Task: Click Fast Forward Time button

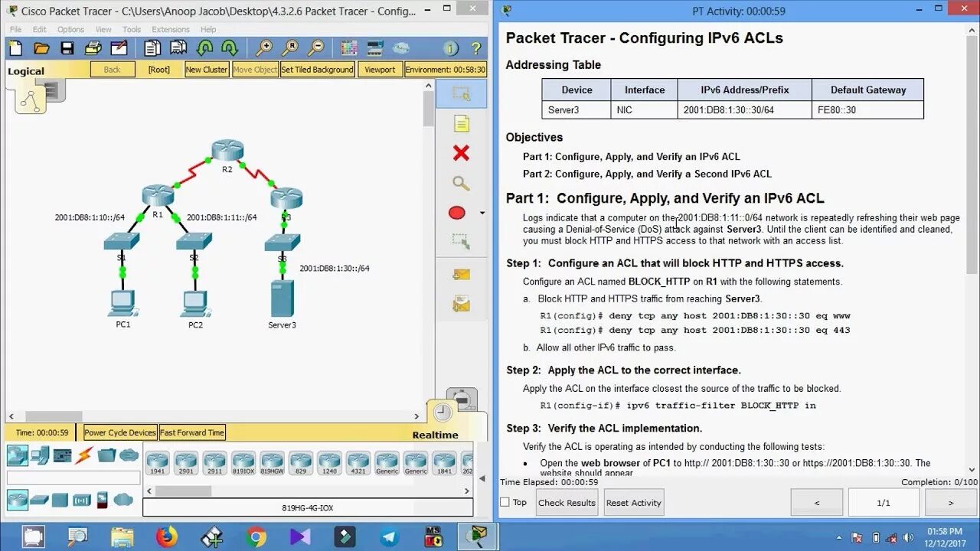Action: click(192, 432)
